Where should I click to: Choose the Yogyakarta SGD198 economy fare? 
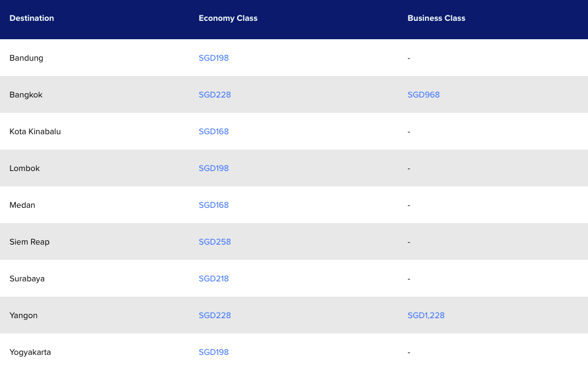pyautogui.click(x=213, y=352)
